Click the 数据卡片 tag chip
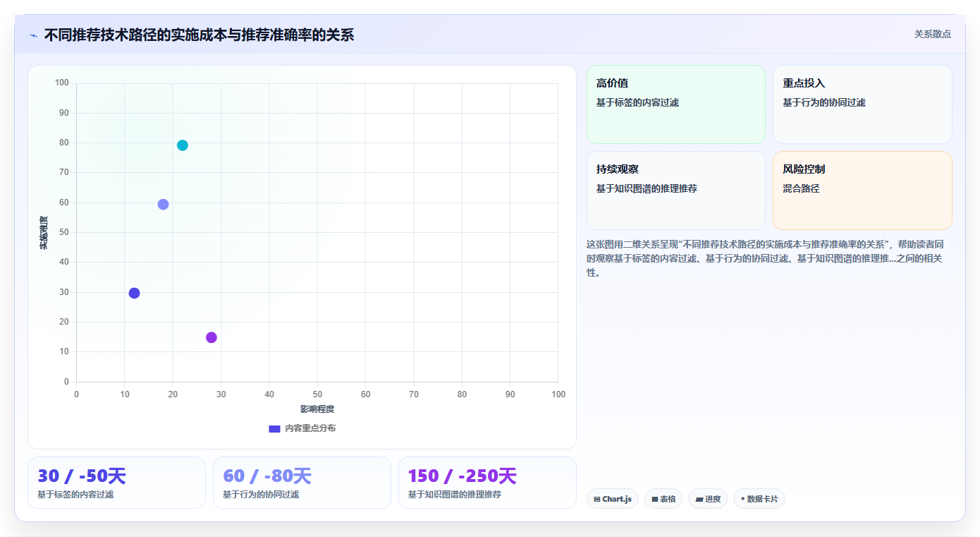This screenshot has width=980, height=537. [759, 499]
